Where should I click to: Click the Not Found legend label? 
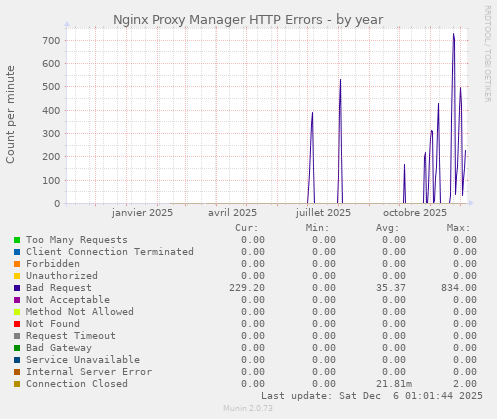tap(53, 324)
